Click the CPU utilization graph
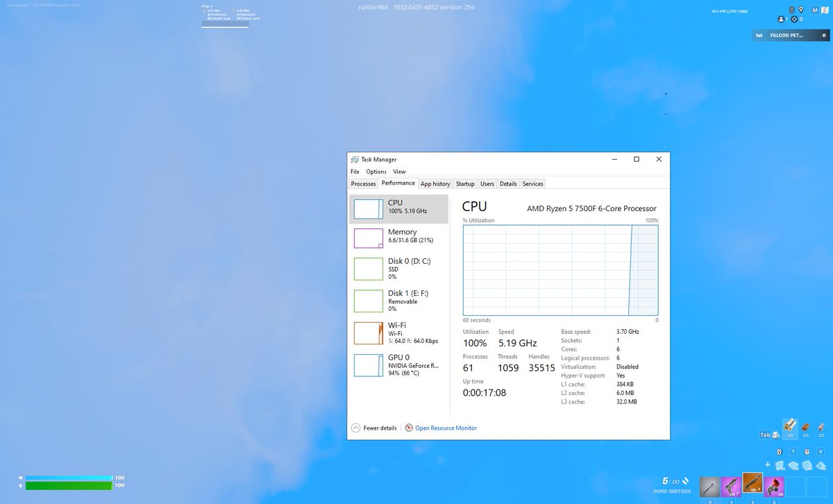Screen dimensions: 833x504 coord(560,270)
